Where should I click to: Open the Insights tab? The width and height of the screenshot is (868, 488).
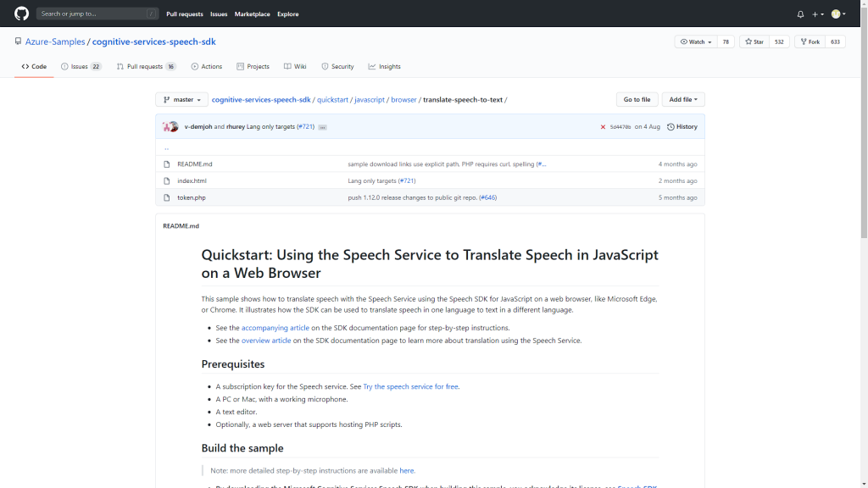click(x=384, y=66)
